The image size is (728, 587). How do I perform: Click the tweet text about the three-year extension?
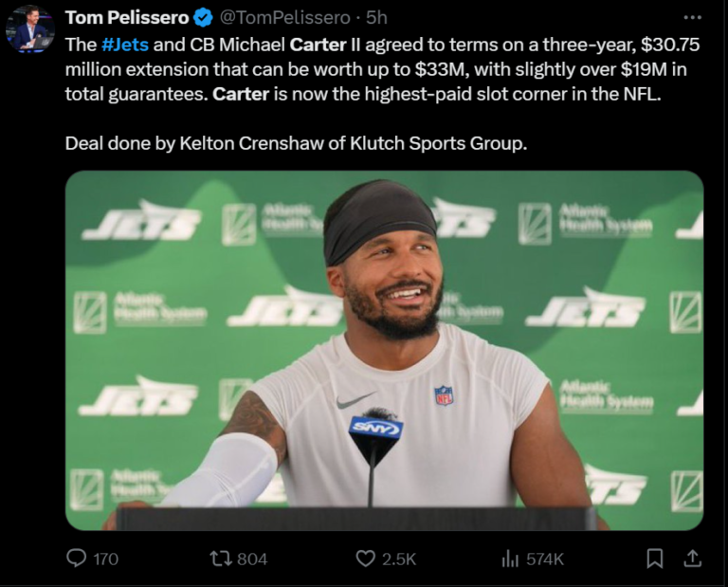click(379, 68)
